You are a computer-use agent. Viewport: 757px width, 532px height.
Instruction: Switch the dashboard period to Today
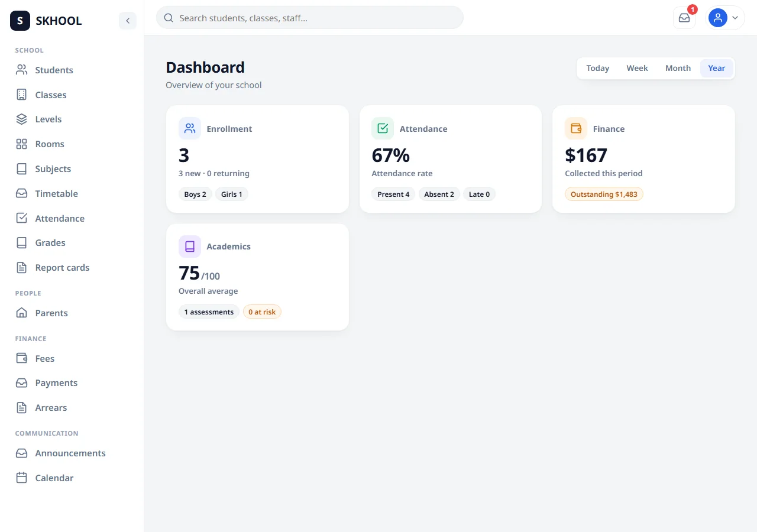coord(597,68)
